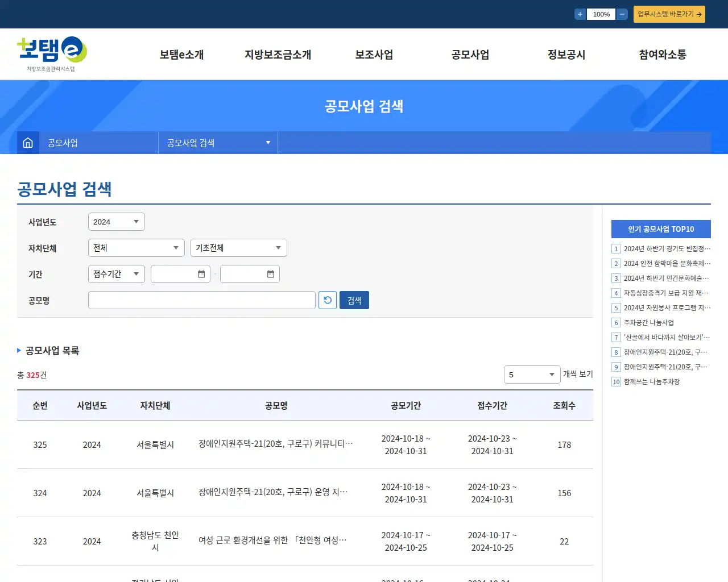The height and width of the screenshot is (582, 728).
Task: Click the 공모명 text input field
Action: (202, 300)
